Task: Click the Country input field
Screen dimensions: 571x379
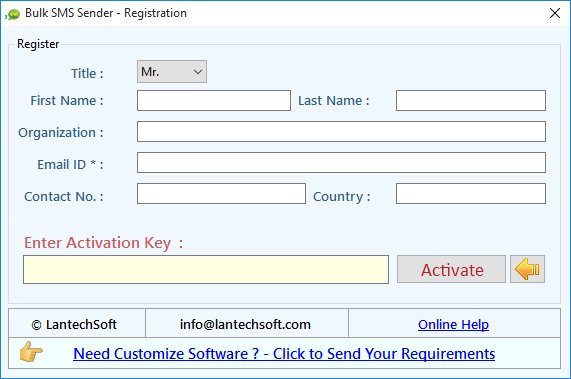Action: coord(471,193)
